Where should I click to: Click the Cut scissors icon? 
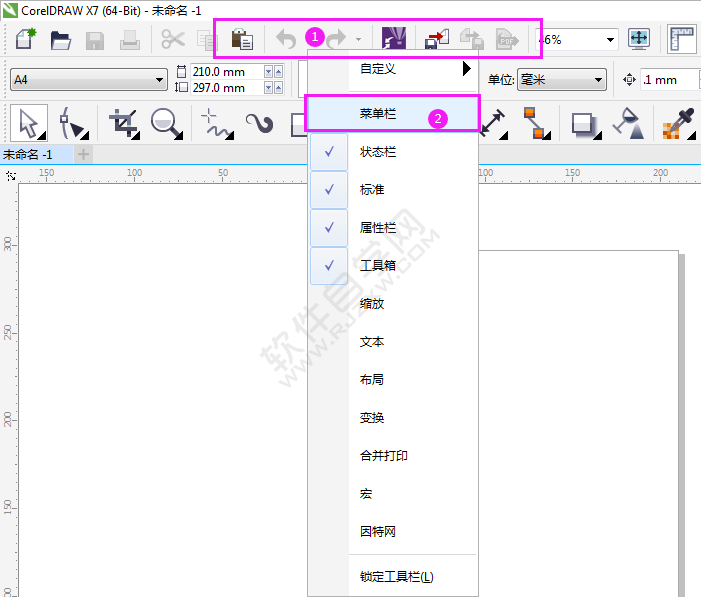173,39
